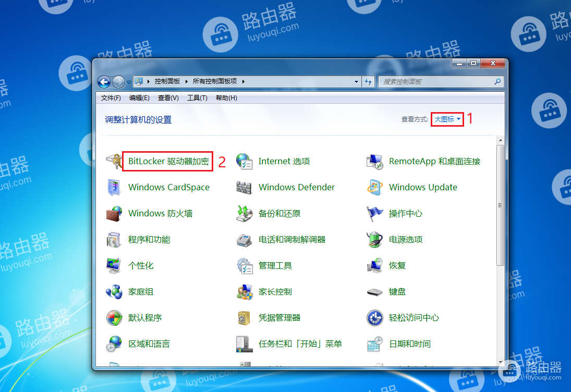Open the 电源选项 battery icon

pyautogui.click(x=374, y=240)
